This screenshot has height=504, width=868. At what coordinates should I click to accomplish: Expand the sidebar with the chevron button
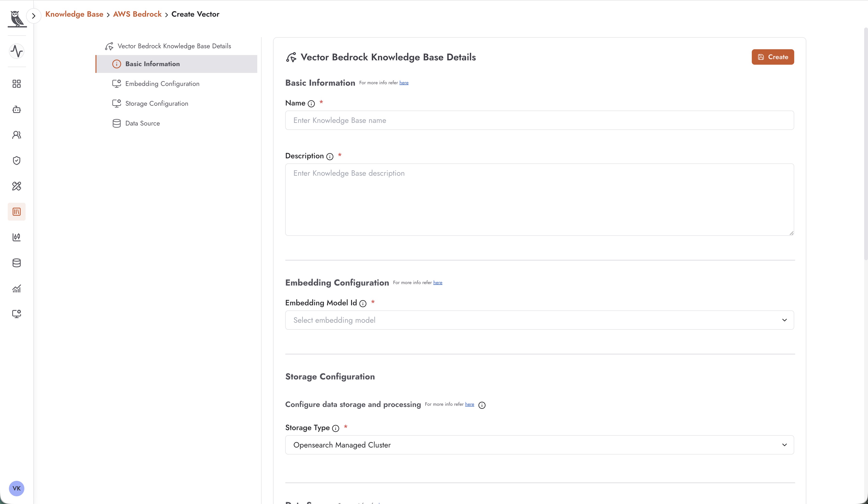tap(34, 16)
